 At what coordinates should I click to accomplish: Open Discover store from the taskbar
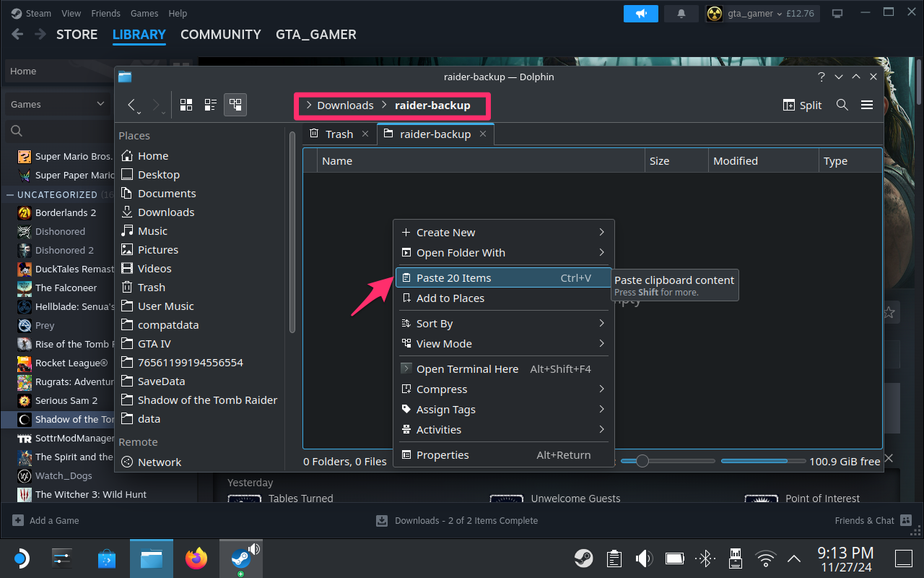[107, 558]
